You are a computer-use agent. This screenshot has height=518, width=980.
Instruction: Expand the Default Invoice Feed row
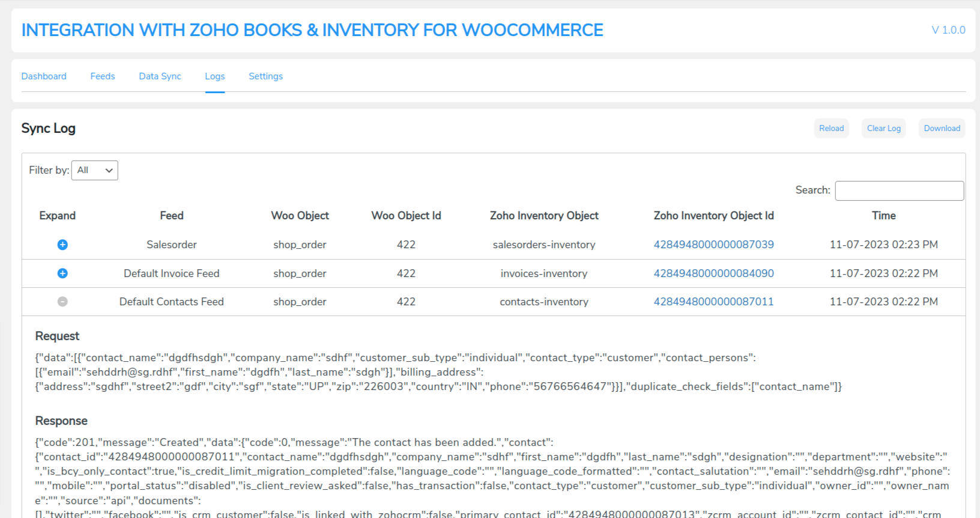62,273
